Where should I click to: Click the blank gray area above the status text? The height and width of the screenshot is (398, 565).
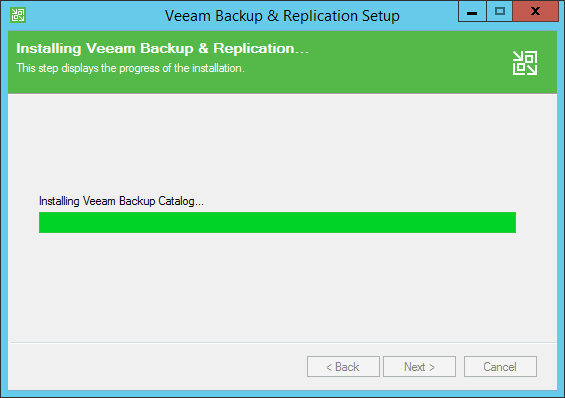(x=282, y=144)
